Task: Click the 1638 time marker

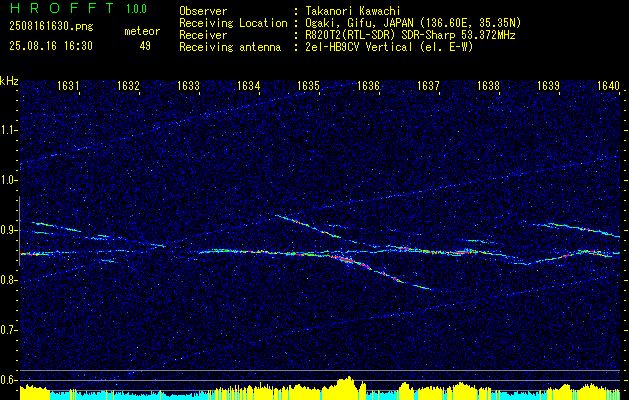Action: [488, 85]
